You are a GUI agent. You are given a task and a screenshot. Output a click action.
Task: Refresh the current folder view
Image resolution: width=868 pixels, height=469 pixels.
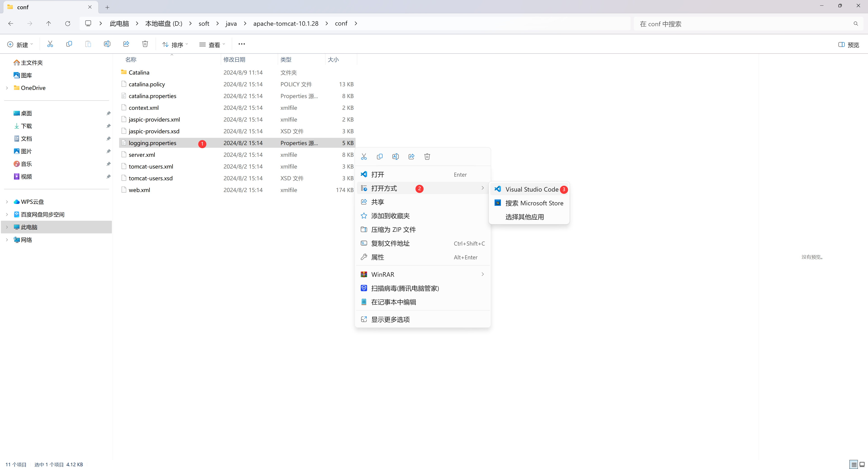[x=68, y=23]
